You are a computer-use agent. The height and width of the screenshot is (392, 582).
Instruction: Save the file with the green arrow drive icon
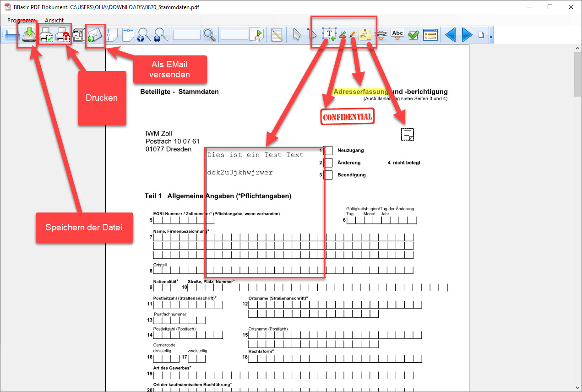point(29,35)
